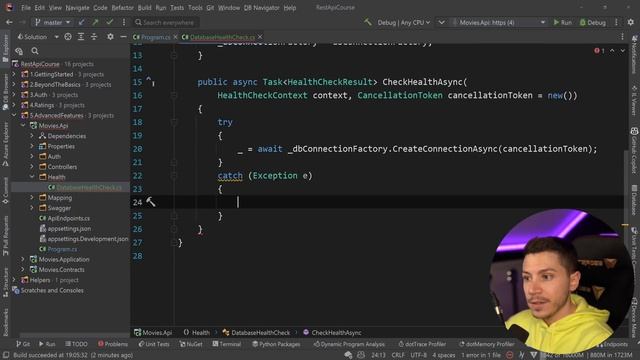Viewport: 640px width, 360px height.
Task: Click the status bar error inspection icon
Action: [x=509, y=355]
